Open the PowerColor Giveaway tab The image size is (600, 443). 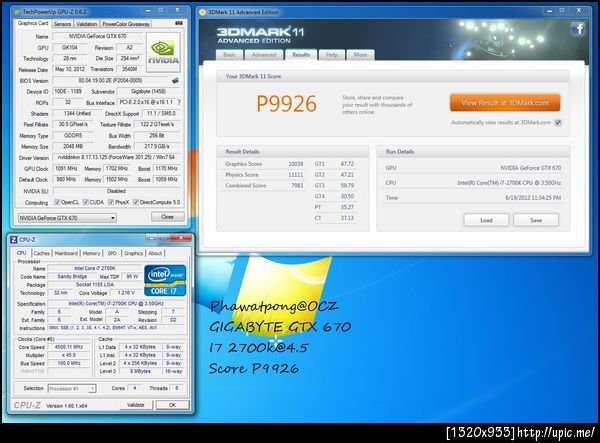click(126, 24)
